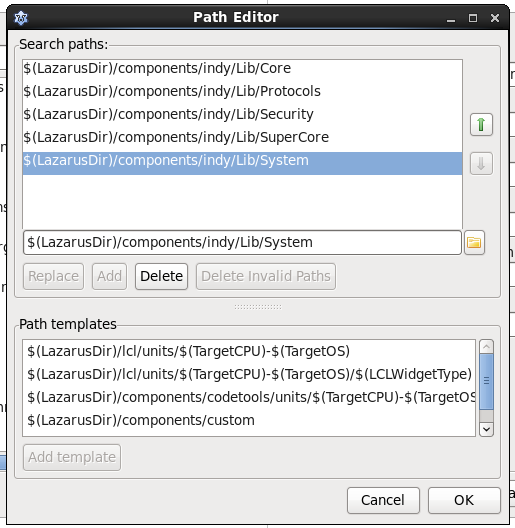Screen dimensions: 515x528
Task: Select the highlighted indy/Lib/System path
Action: click(242, 163)
